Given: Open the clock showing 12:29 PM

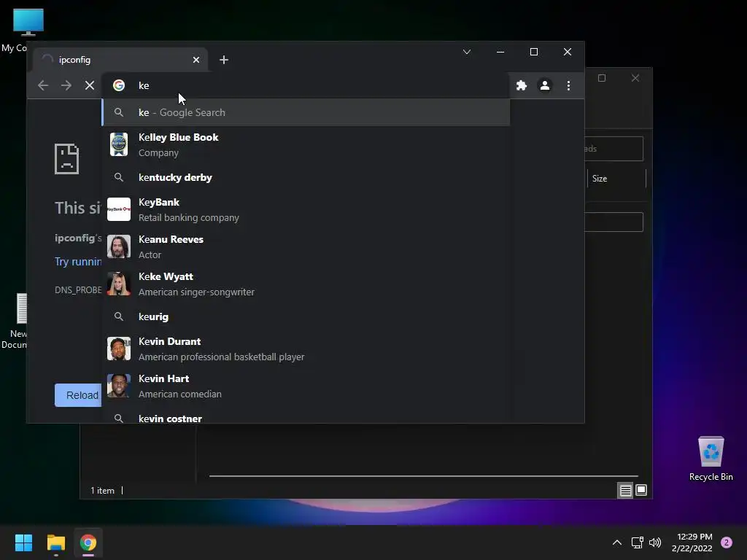Looking at the screenshot, I should pos(692,542).
